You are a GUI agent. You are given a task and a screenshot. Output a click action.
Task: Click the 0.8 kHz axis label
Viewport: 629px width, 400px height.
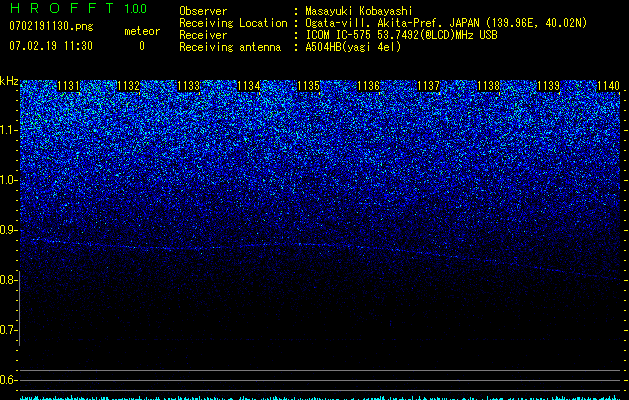pos(8,280)
